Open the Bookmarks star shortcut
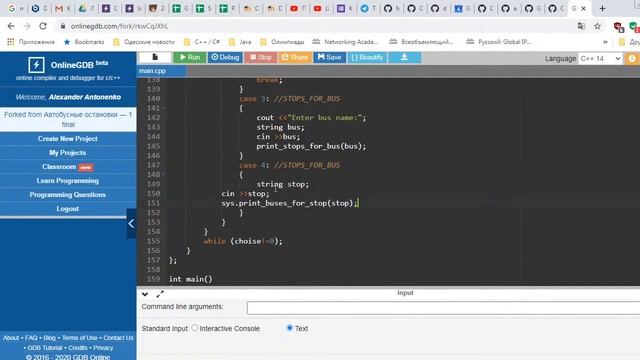This screenshot has width=640, height=360. click(84, 42)
